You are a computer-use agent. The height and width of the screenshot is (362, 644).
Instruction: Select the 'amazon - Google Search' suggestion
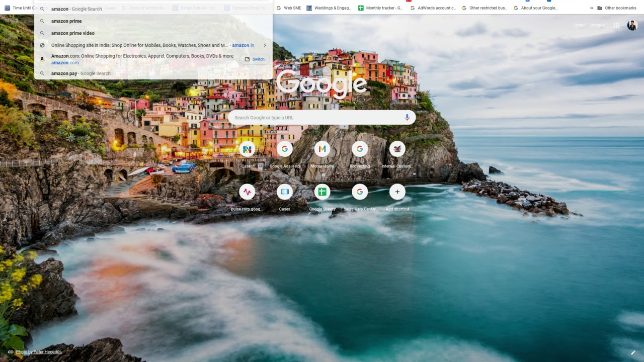click(153, 9)
